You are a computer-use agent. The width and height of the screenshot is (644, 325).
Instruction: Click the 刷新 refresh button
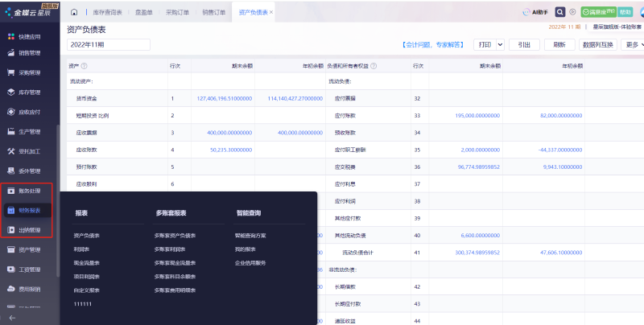point(559,45)
